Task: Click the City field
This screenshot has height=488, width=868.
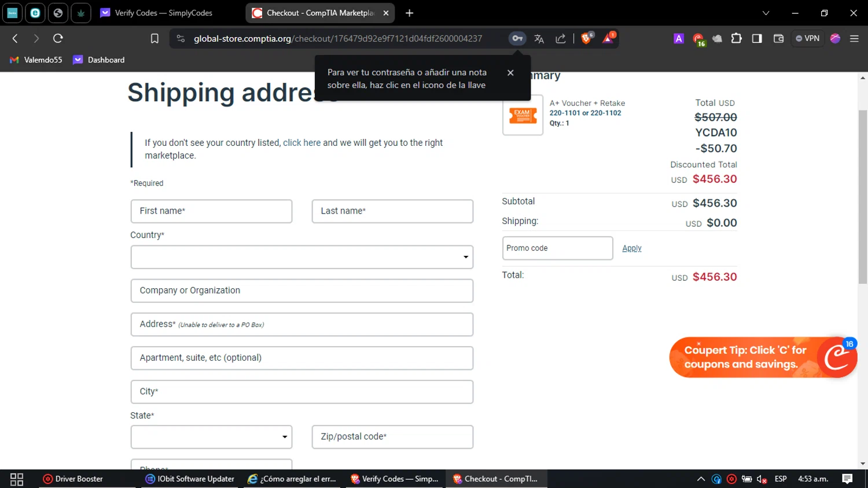Action: (301, 391)
